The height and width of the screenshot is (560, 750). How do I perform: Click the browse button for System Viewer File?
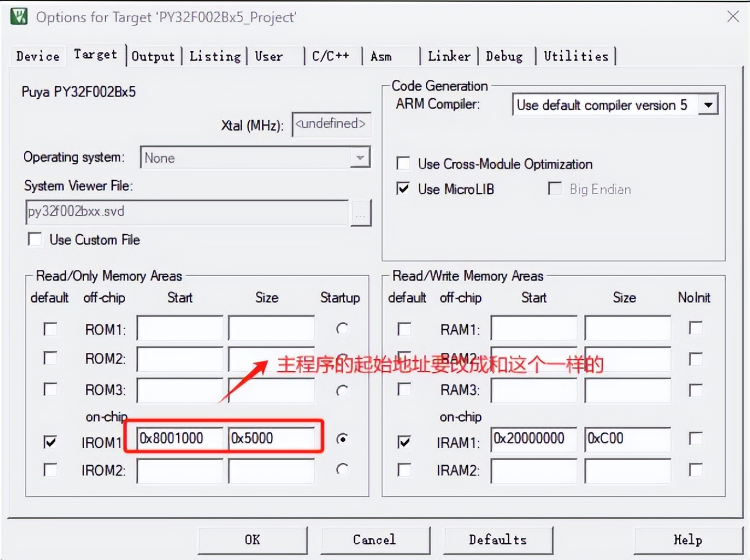click(x=360, y=213)
